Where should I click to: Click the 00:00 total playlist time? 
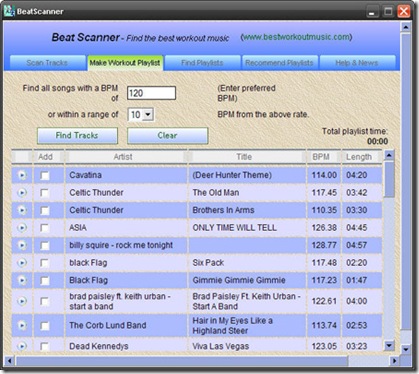377,141
